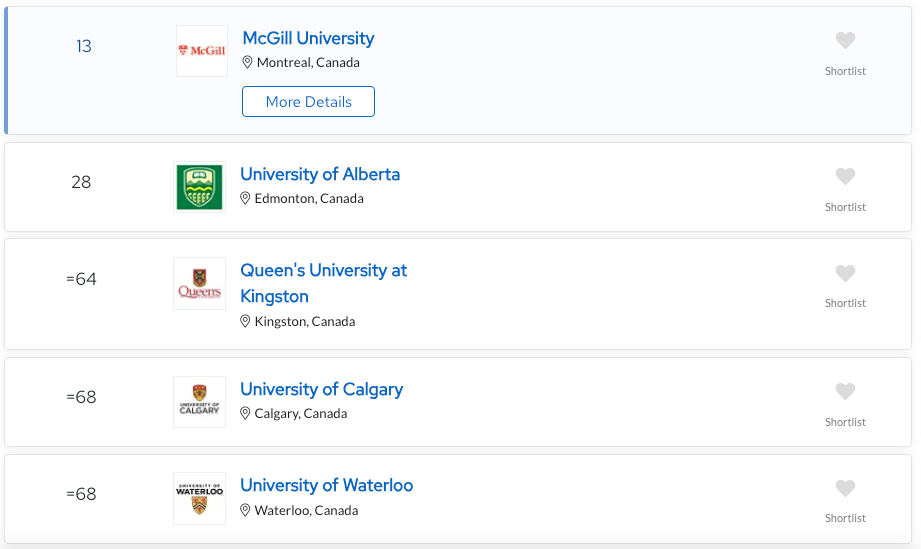Select the rank 13 number on McGill card
This screenshot has width=921, height=549.
click(84, 46)
